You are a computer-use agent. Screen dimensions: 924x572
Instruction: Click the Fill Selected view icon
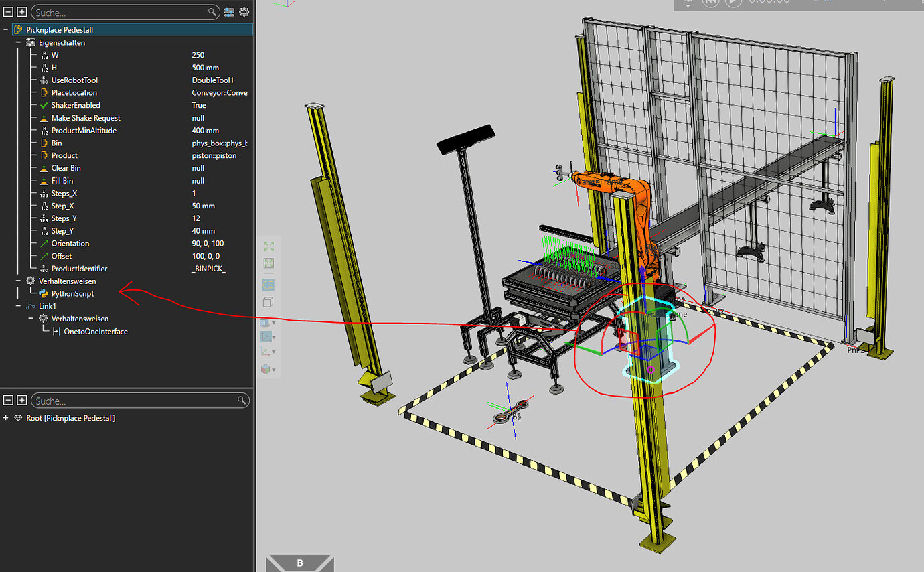pos(268,263)
